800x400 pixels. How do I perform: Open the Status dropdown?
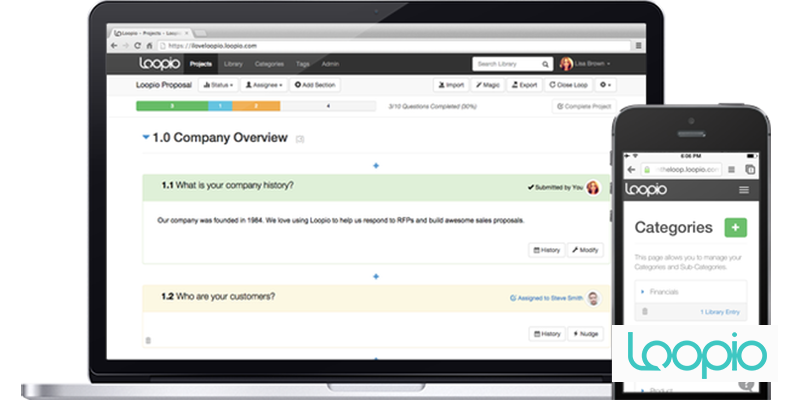pyautogui.click(x=219, y=85)
